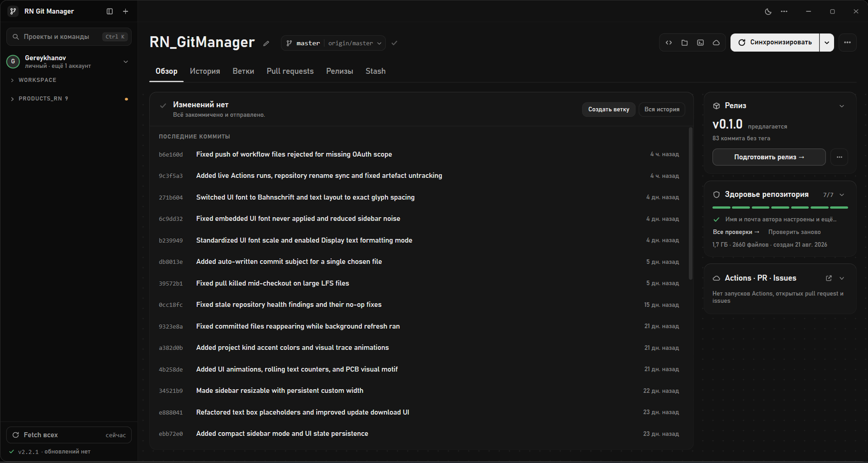The width and height of the screenshot is (868, 463).
Task: Click the Fetch всех button
Action: (x=69, y=435)
